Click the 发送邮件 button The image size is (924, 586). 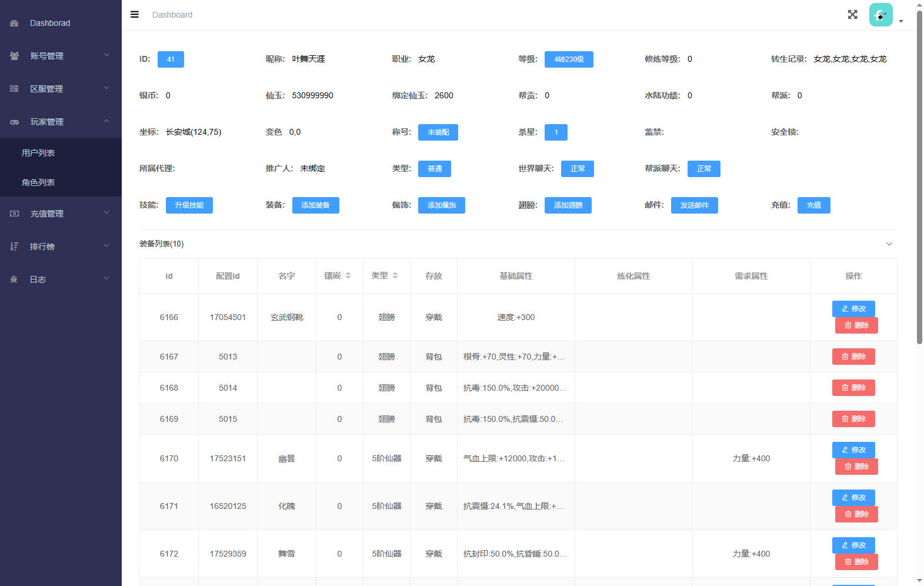(695, 205)
